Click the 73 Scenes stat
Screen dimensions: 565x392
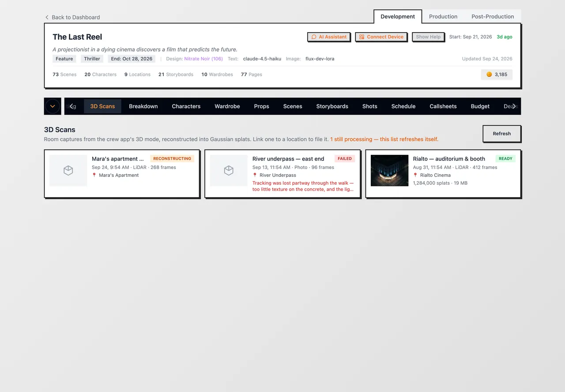(x=64, y=75)
